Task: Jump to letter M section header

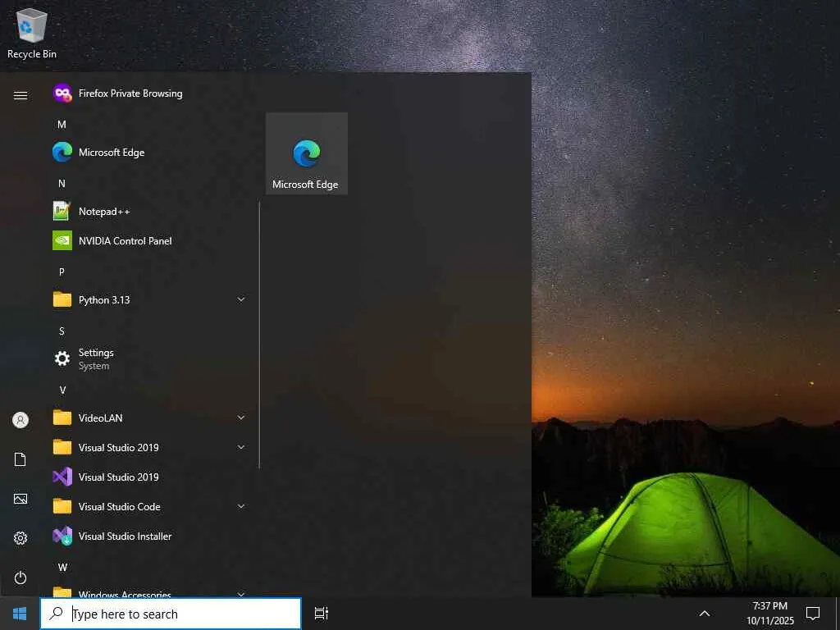Action: 62,125
